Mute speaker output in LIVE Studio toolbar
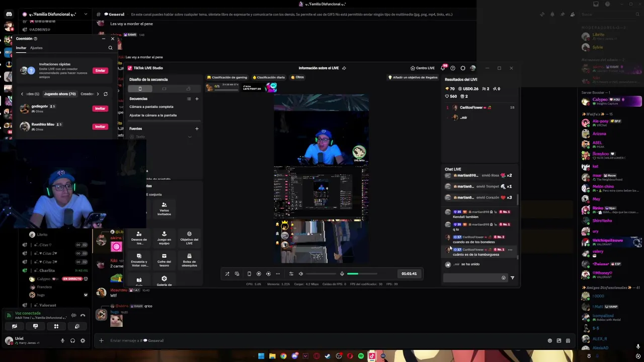The height and width of the screenshot is (362, 644). click(301, 274)
